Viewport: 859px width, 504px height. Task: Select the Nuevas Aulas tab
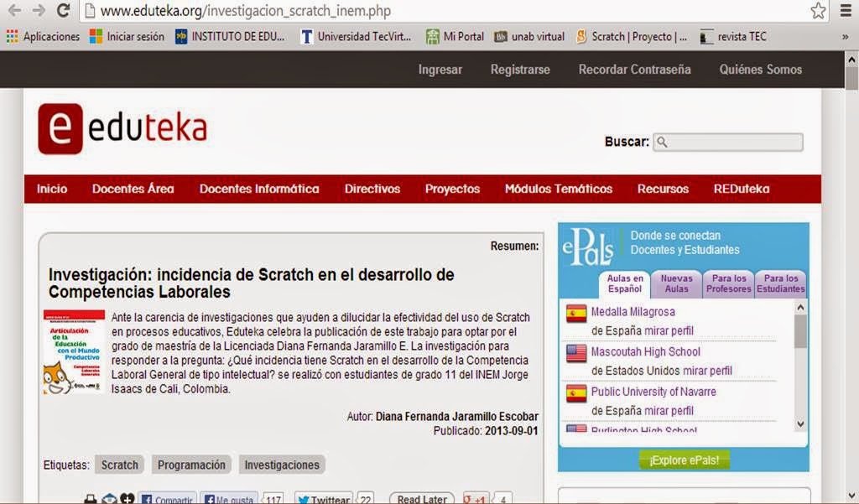(677, 283)
